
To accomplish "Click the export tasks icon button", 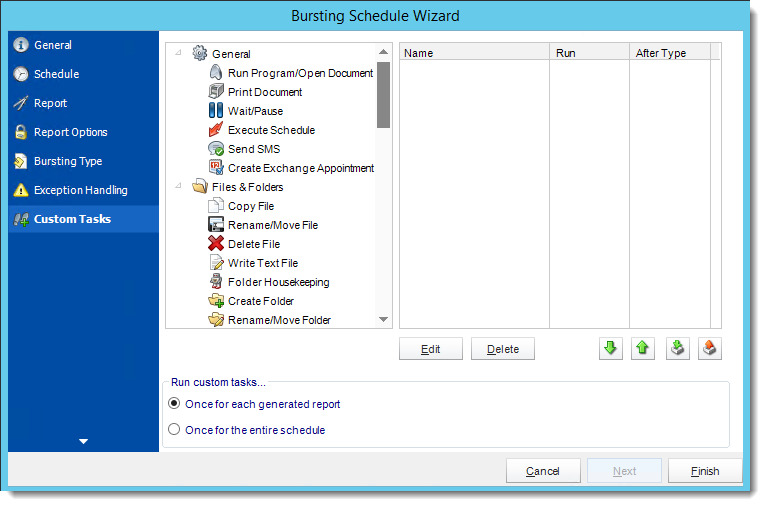I will tap(709, 348).
